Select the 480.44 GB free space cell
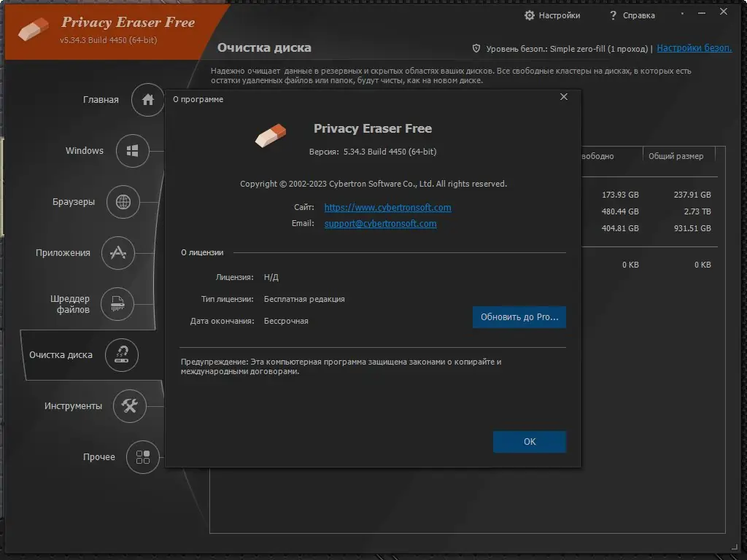Viewport: 747px width, 560px height. click(x=620, y=211)
